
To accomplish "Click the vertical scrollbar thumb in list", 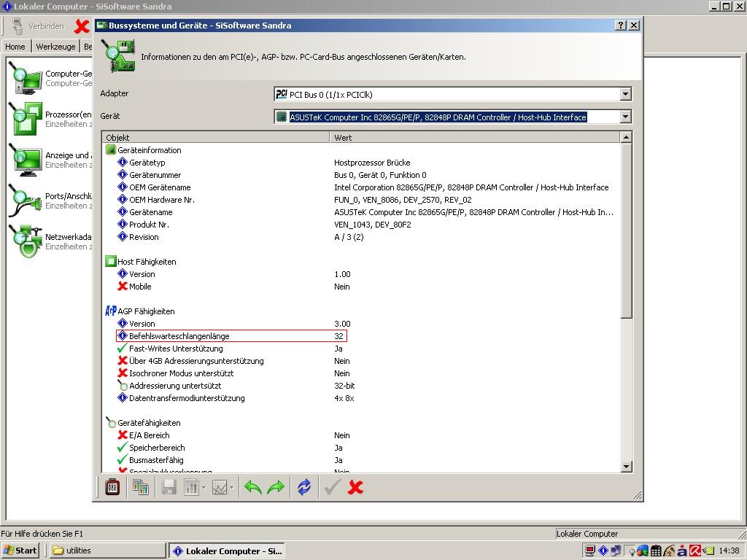I will [627, 230].
